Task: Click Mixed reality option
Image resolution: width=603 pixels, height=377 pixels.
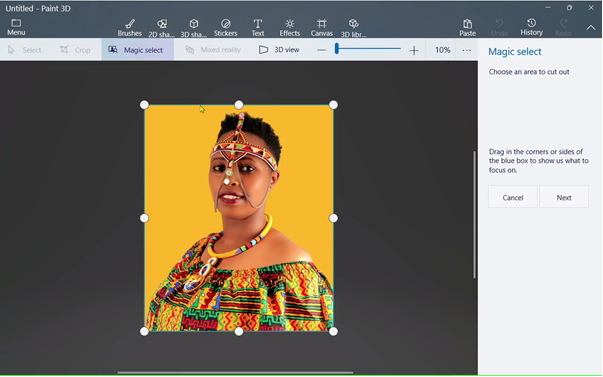Action: (x=213, y=50)
